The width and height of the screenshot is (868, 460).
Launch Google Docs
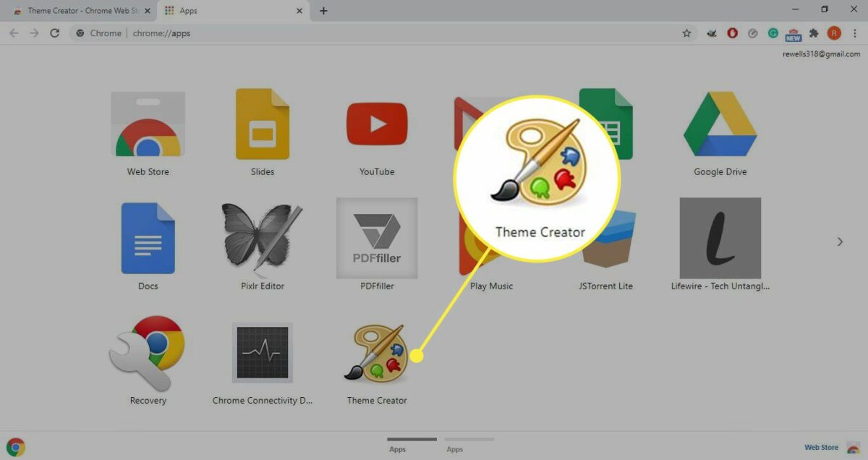click(148, 237)
